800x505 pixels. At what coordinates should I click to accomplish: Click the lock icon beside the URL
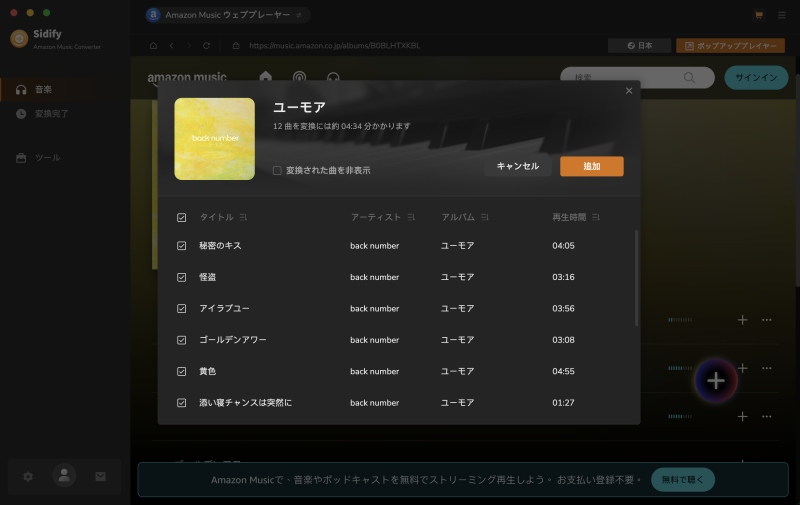tap(236, 45)
